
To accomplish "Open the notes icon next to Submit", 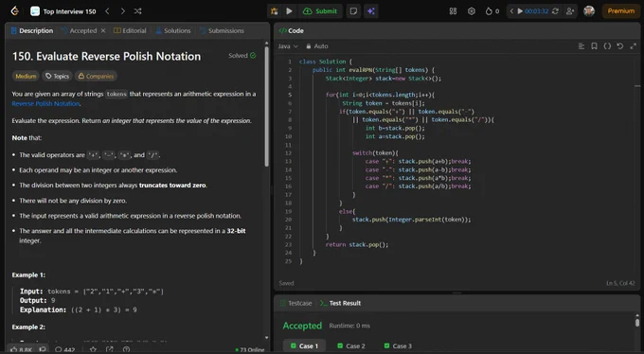I will point(353,11).
